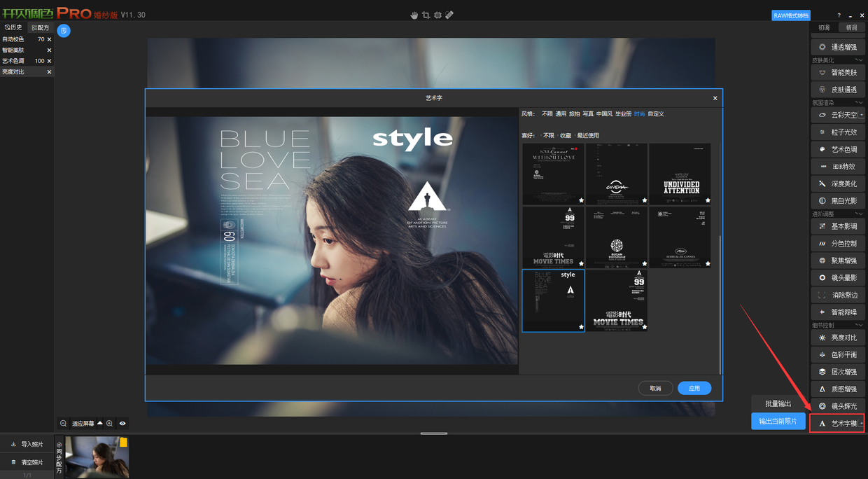
Task: Click the ruler straighten tool icon
Action: coord(449,15)
